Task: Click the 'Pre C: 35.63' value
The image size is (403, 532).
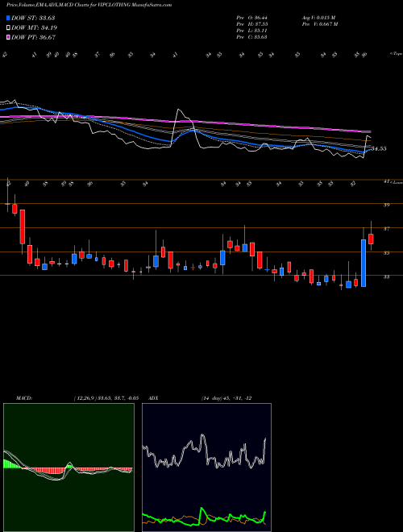Action: 252,37
